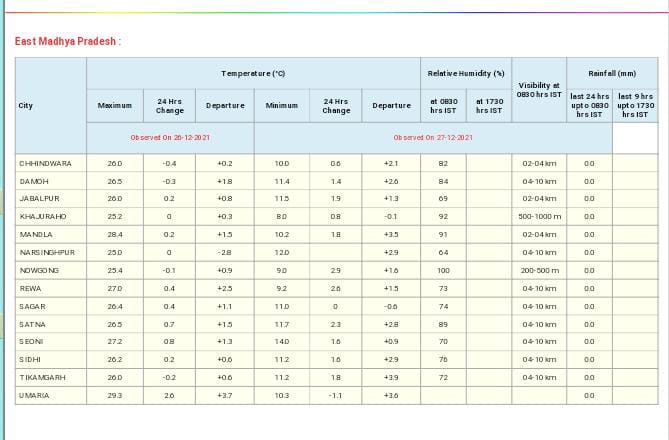Screen dimensions: 669x440
Task: Select the UMARIA city cell
Action: point(33,395)
